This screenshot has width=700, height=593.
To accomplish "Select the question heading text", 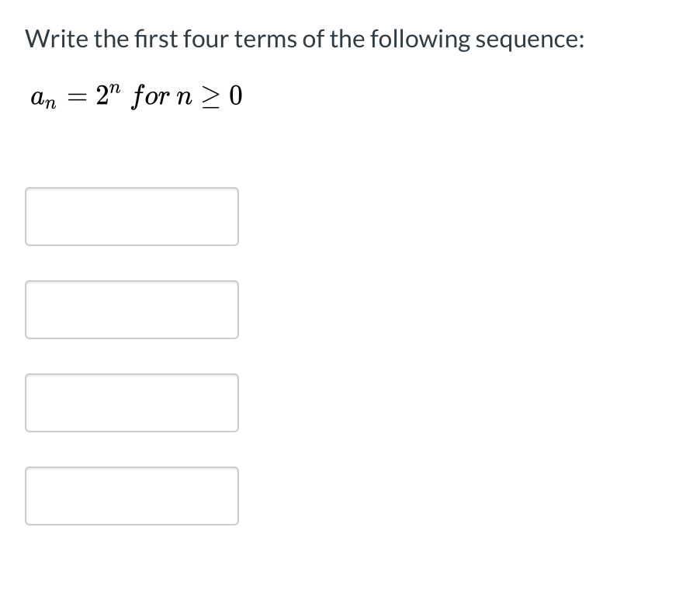I will [303, 37].
